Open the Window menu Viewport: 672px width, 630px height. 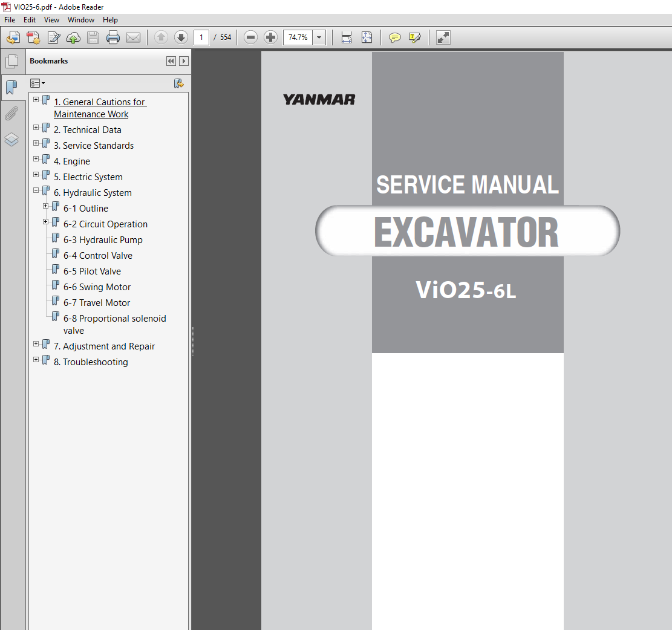click(x=81, y=20)
